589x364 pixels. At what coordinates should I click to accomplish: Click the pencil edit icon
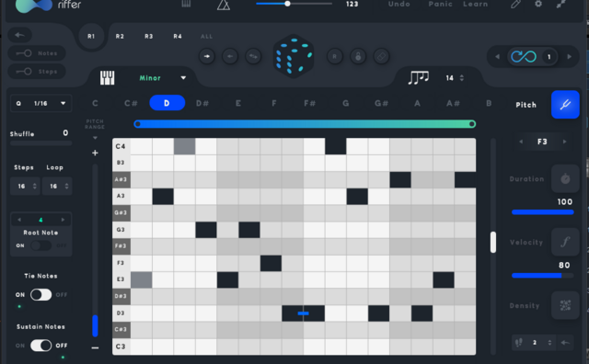point(515,4)
